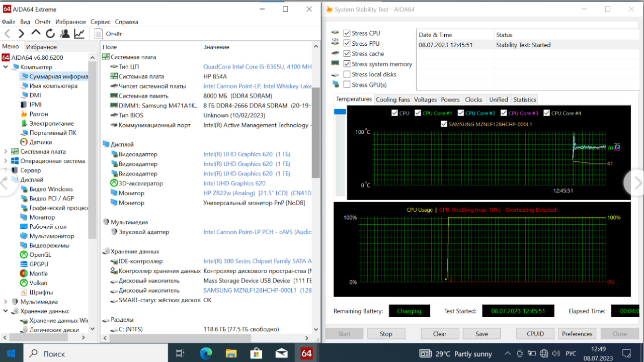Screen dimensions: 644x362
Task: Click the Back arrow in AIDA64 toolbar
Action: coord(7,34)
